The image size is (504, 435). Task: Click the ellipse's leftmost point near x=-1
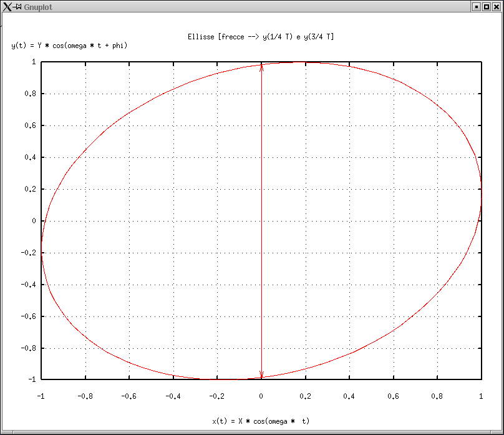point(41,249)
